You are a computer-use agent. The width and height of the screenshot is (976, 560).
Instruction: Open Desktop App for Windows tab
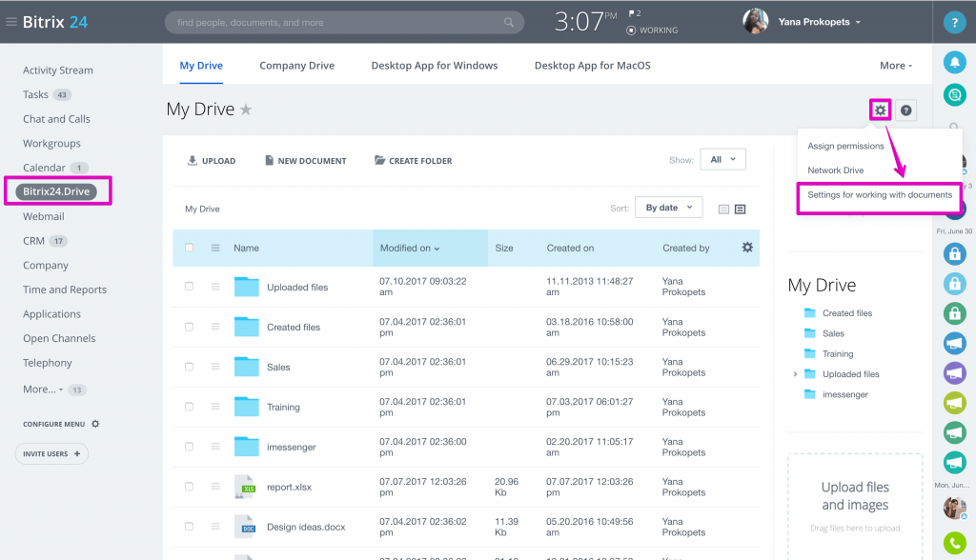click(x=435, y=66)
